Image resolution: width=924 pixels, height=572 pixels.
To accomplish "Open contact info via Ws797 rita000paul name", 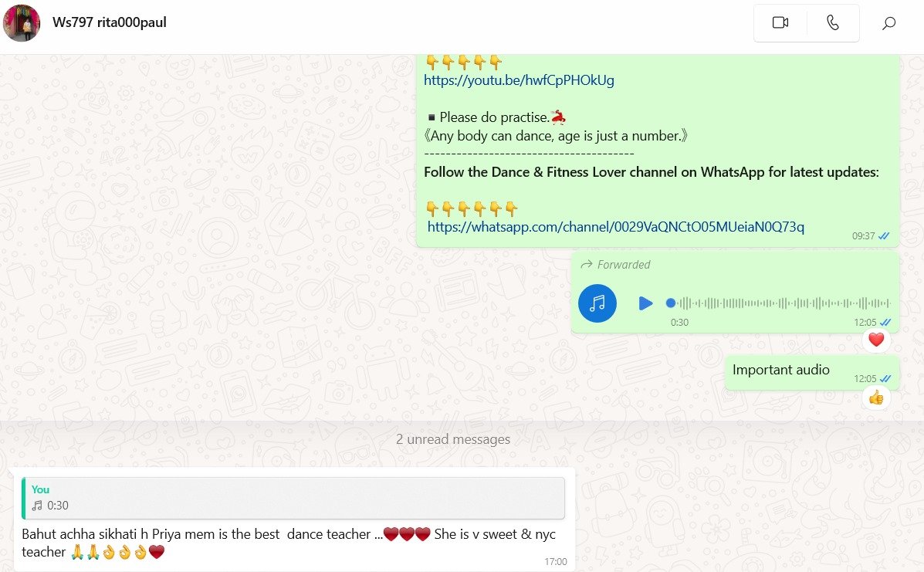I will (110, 22).
